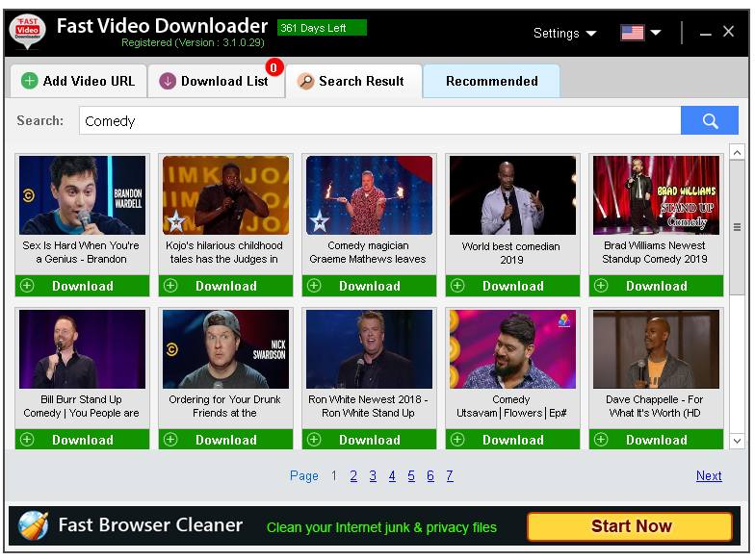755x560 pixels.
Task: Click plus icon under Ron White Newest 2018
Action: click(x=314, y=439)
